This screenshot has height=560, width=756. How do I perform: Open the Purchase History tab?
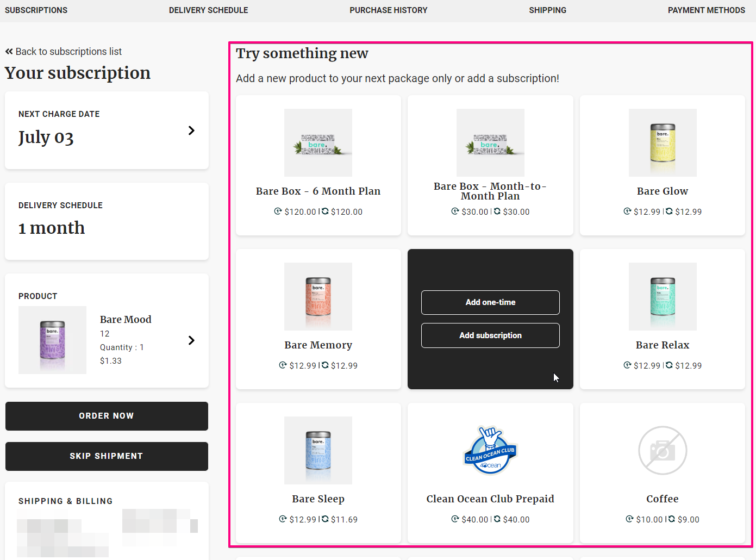[388, 10]
